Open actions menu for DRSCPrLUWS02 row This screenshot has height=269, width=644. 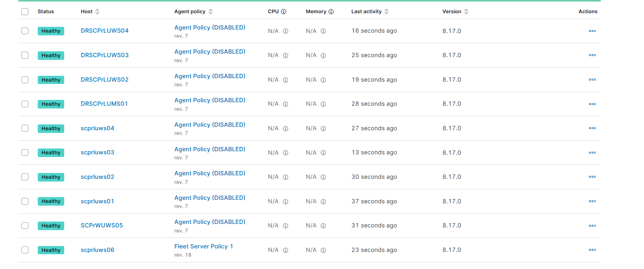coord(592,80)
